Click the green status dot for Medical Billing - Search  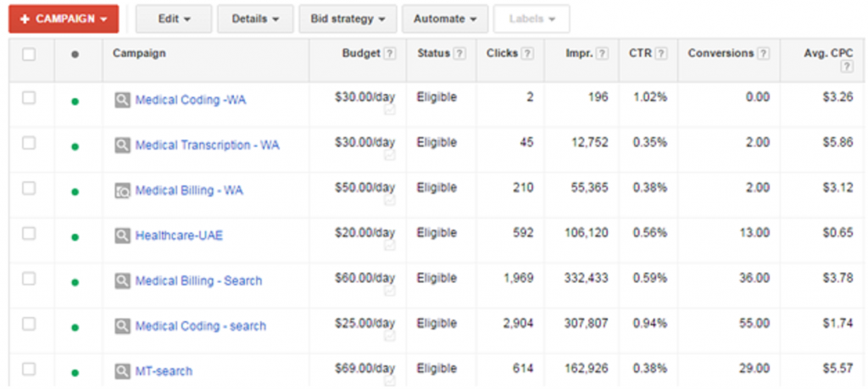coord(75,283)
